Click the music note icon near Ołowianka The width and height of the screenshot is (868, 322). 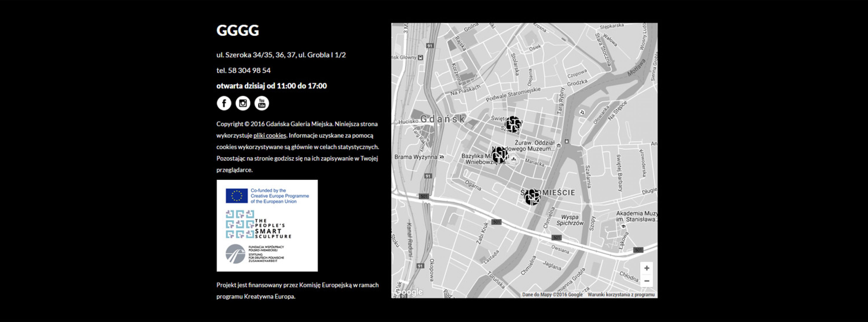[x=582, y=112]
